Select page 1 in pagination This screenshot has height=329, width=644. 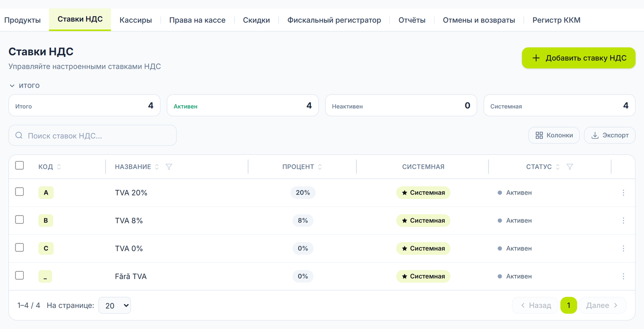click(568, 305)
